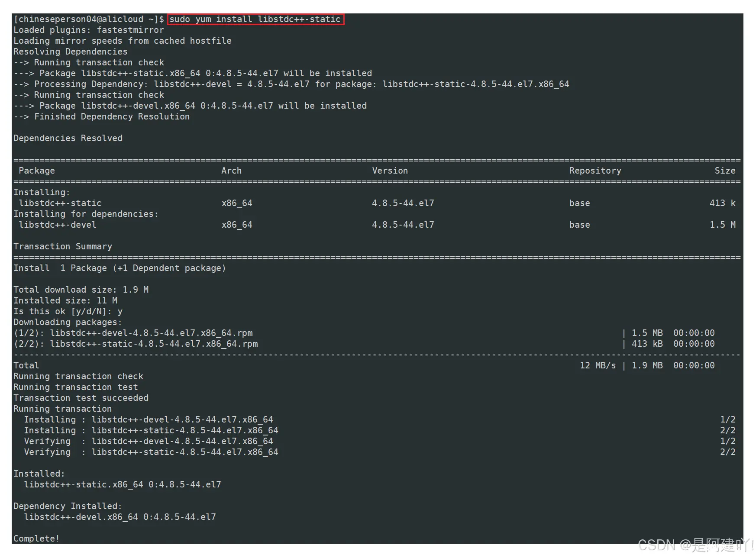Click the 'Repository' column header
The height and width of the screenshot is (558, 756).
595,171
